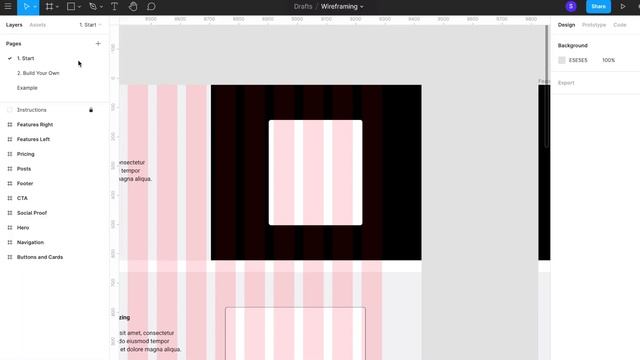Select the Frame tool

[x=49, y=7]
